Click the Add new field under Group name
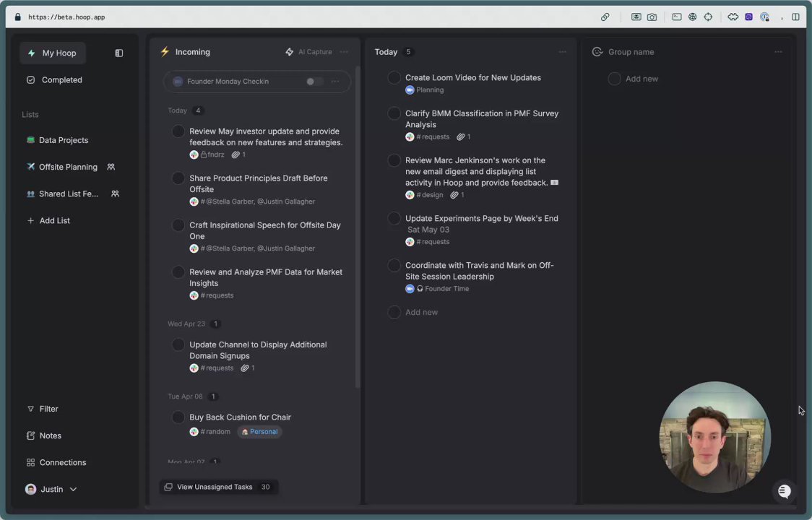812x520 pixels. tap(642, 79)
